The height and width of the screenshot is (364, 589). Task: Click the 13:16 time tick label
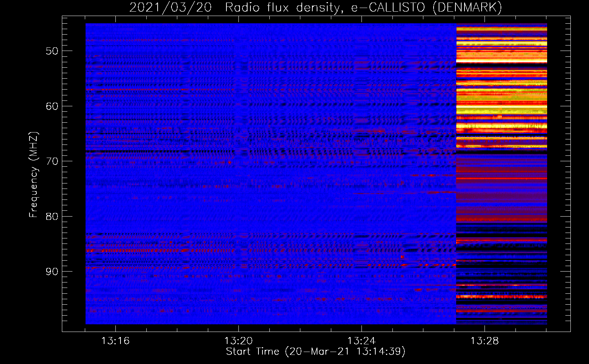(115, 341)
